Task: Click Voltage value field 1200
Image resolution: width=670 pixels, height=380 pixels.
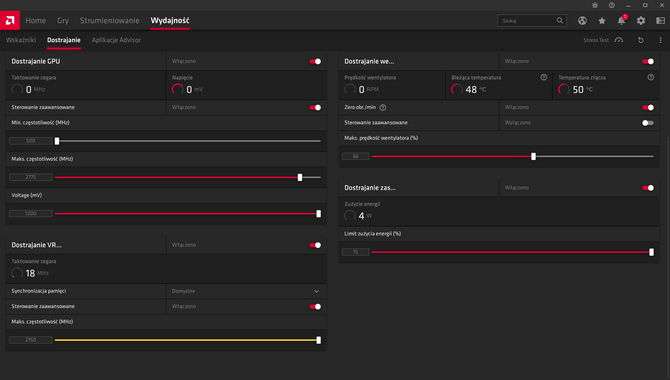Action: 31,213
